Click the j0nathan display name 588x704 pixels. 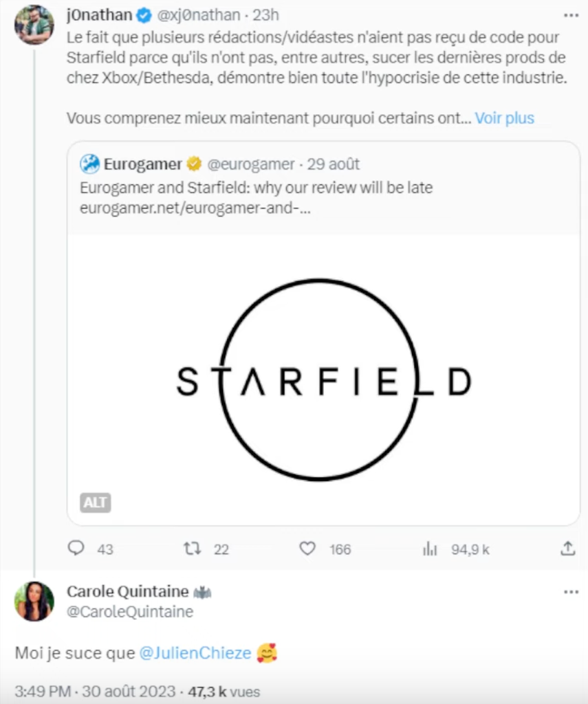[x=99, y=14]
